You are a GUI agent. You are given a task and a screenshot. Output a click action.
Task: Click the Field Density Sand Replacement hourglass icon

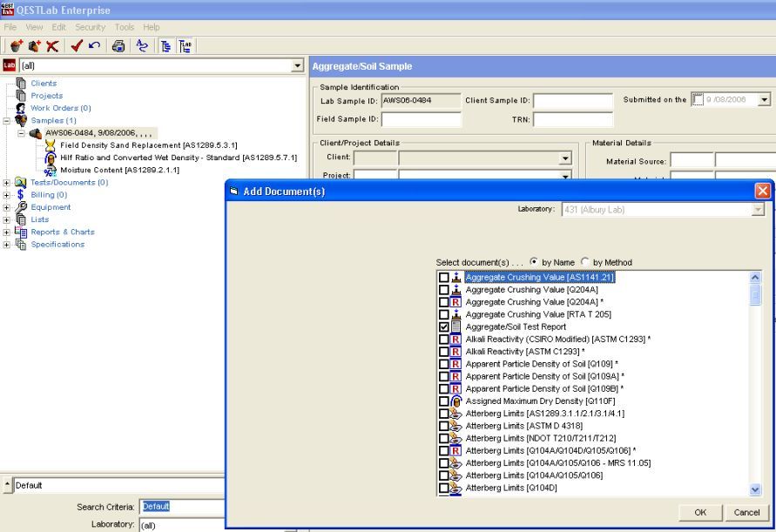tap(51, 145)
